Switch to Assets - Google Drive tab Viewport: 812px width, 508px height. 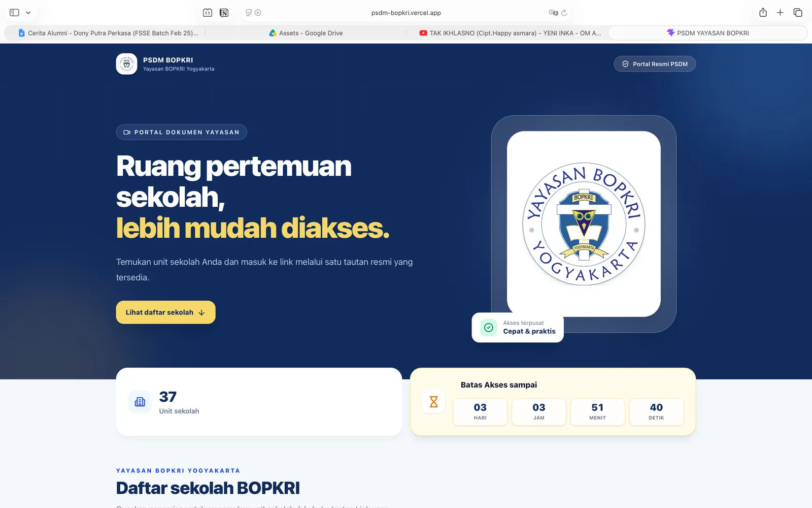coord(306,33)
